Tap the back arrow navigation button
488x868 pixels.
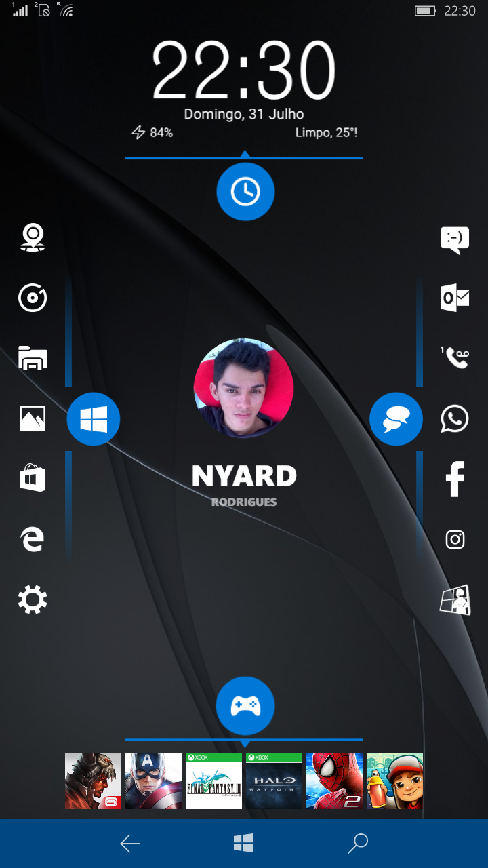click(130, 844)
